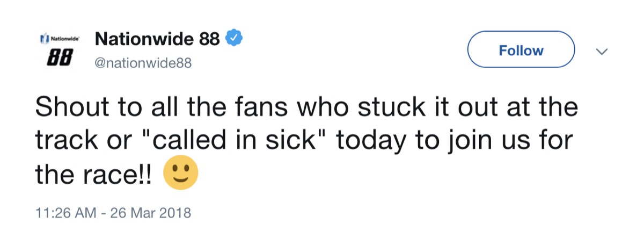Click the small Nationwide logo in the avatar

[x=60, y=39]
